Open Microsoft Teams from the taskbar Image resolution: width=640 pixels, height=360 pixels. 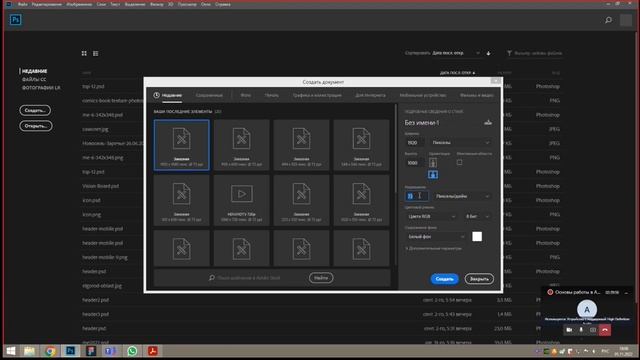[111, 351]
